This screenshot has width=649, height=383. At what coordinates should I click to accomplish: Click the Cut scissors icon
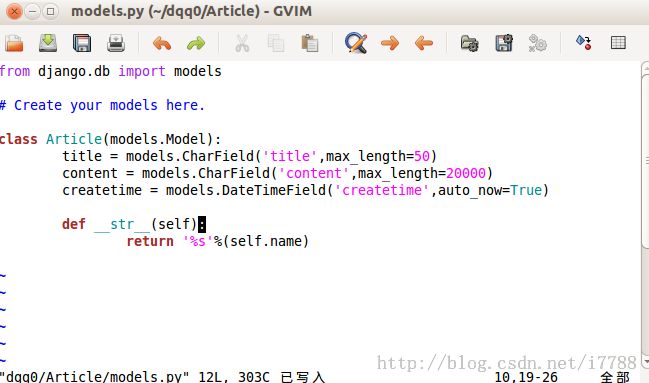coord(242,43)
